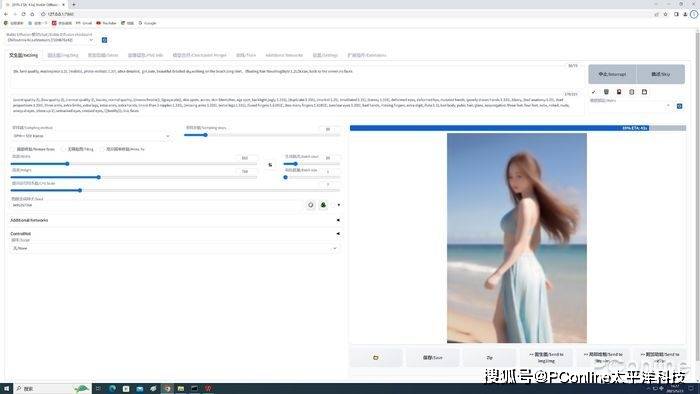Refresh the Styles list icon
This screenshot has height=394, width=700.
coord(679,106)
